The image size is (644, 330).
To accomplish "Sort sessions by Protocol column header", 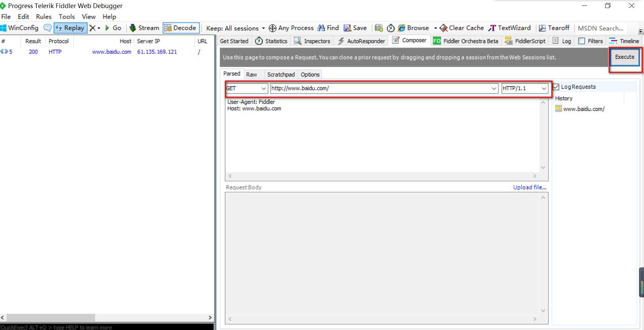I will 59,41.
